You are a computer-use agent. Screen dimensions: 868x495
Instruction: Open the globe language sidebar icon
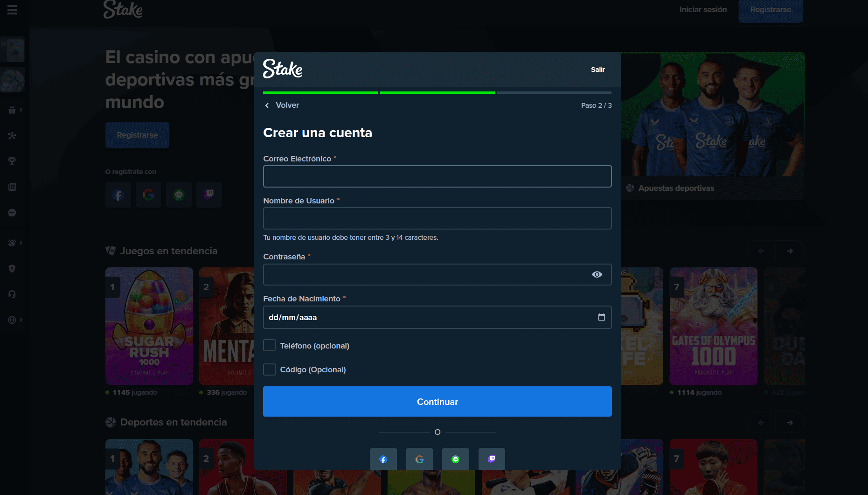12,320
